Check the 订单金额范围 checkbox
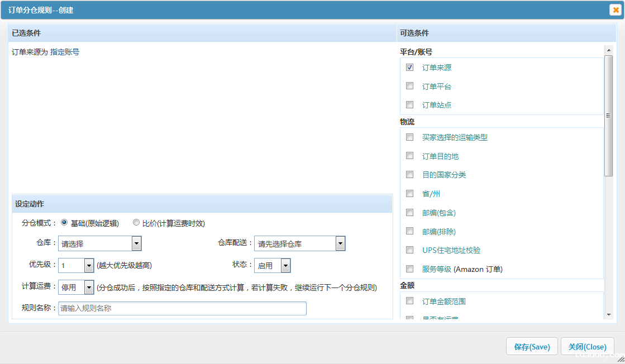This screenshot has width=625, height=364. 409,300
